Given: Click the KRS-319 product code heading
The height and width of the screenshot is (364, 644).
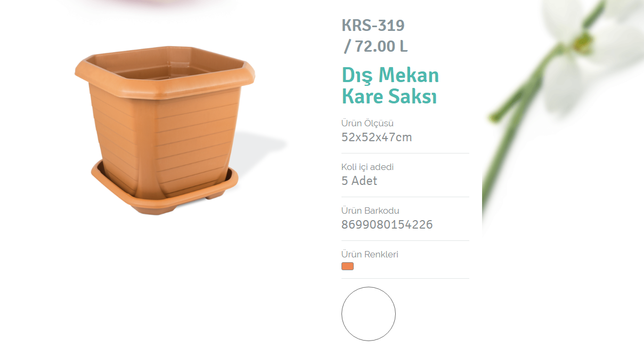Looking at the screenshot, I should coord(373,25).
